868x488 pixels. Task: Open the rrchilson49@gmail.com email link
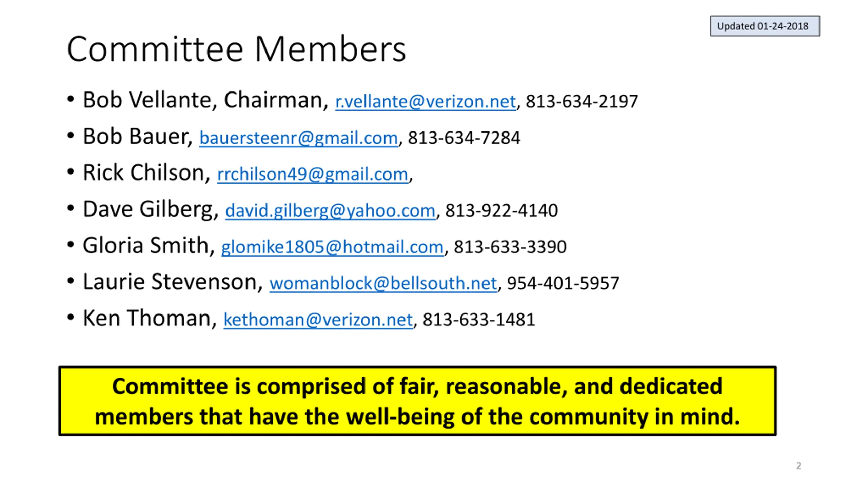pyautogui.click(x=313, y=174)
